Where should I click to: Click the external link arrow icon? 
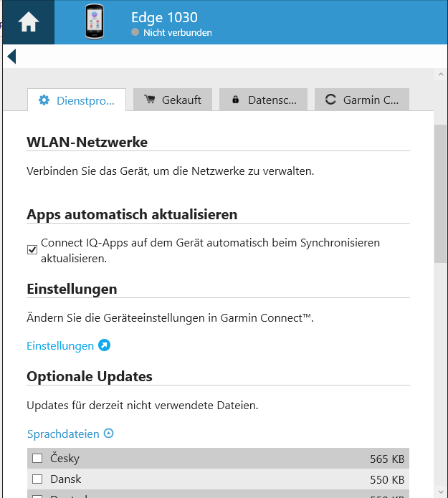[104, 345]
